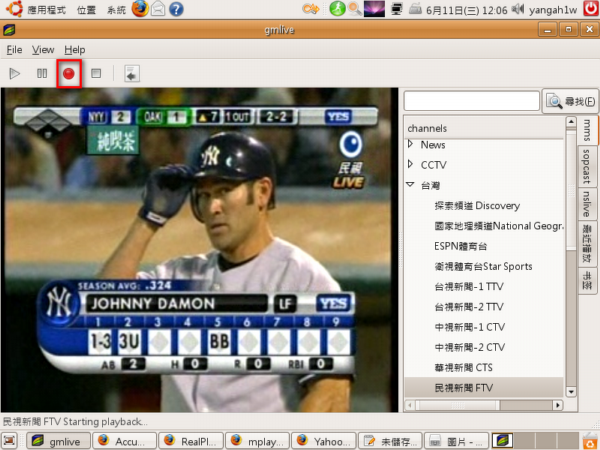600x450 pixels.
Task: Select 中視新聞-2 CTV channel
Action: tap(470, 347)
